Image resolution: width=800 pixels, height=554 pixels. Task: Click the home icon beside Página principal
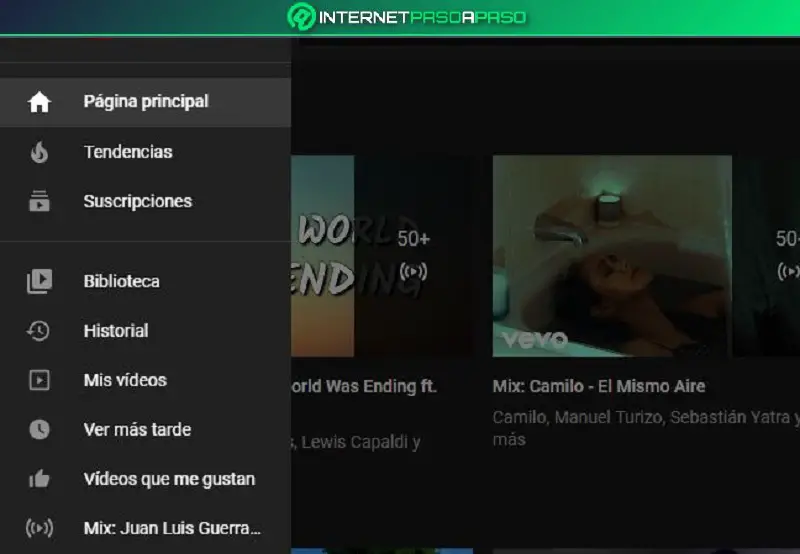pos(39,102)
